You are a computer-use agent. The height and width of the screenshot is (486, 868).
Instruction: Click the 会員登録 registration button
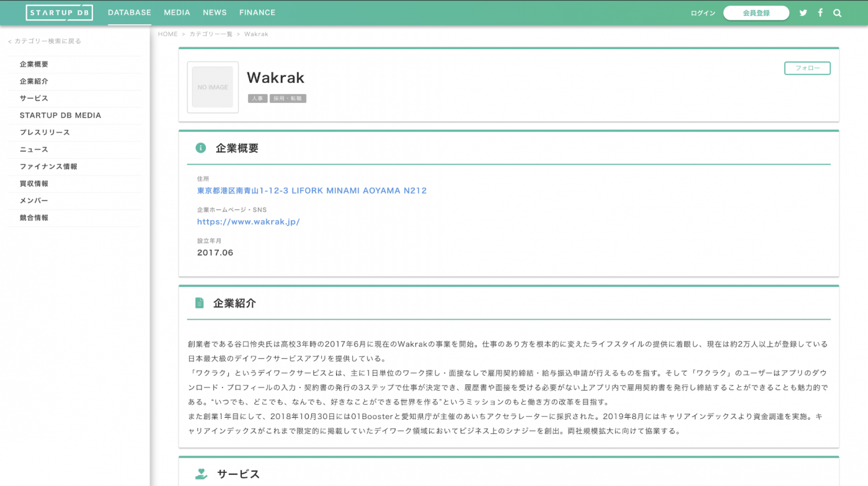[x=756, y=12]
